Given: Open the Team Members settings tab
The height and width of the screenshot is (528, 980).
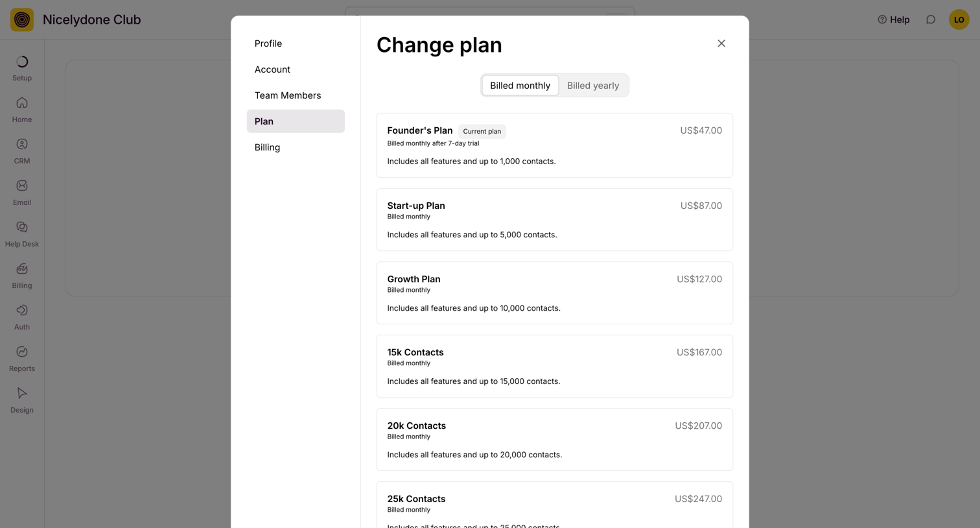Looking at the screenshot, I should [296, 95].
